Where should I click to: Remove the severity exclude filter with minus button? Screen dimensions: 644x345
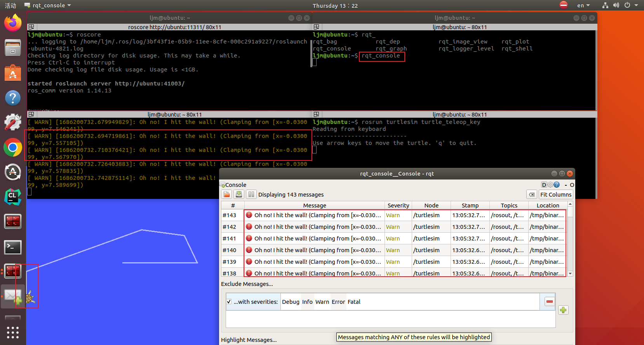[550, 301]
